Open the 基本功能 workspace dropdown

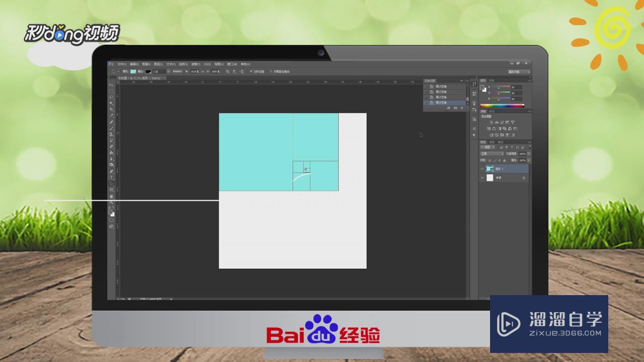(519, 71)
